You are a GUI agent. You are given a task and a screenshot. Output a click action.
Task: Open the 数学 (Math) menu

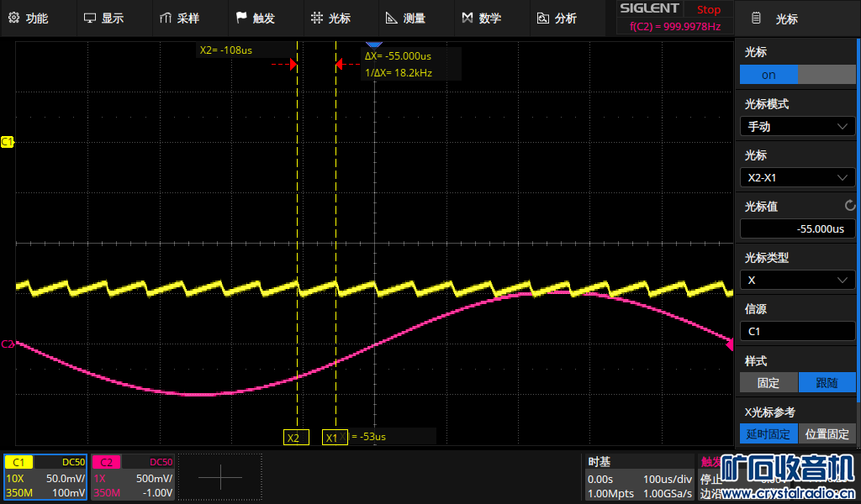[x=482, y=18]
